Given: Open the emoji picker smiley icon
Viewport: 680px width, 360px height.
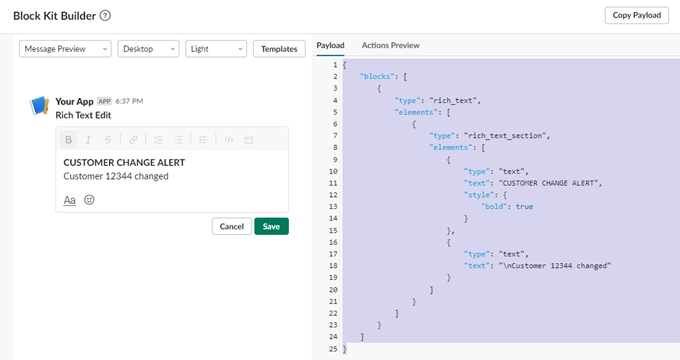Looking at the screenshot, I should (x=89, y=200).
